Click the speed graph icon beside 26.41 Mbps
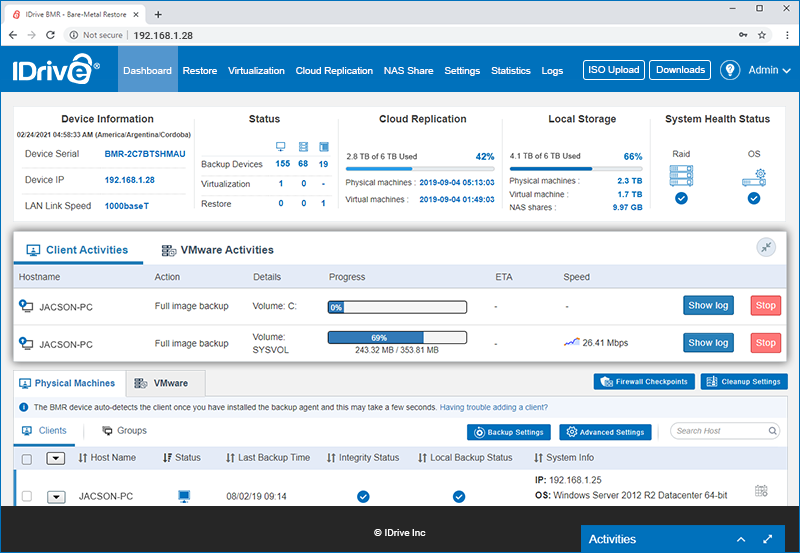 [x=571, y=342]
